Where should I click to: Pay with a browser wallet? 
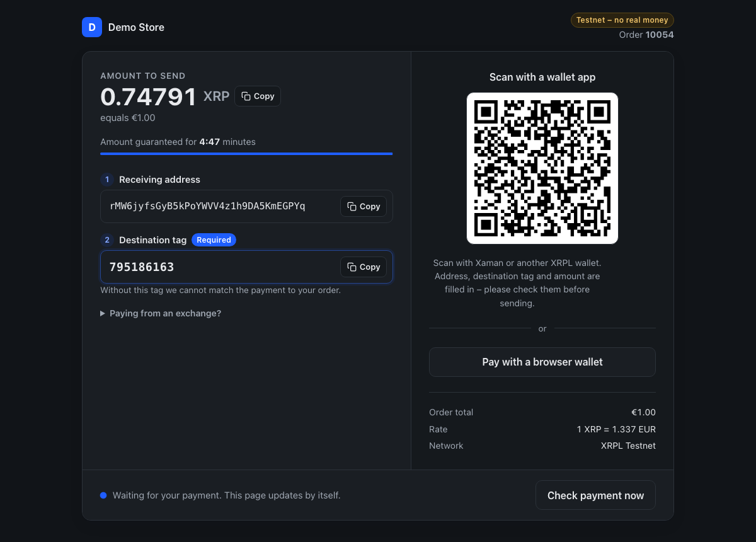[542, 362]
